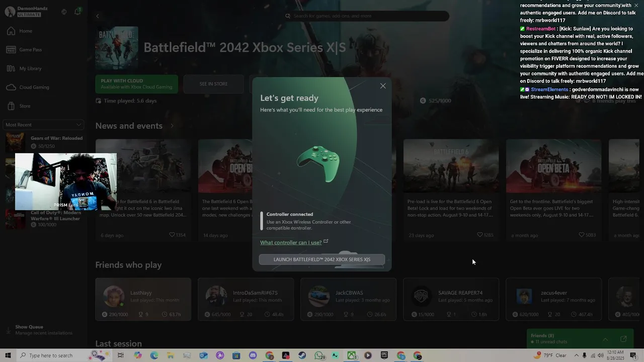This screenshot has width=644, height=362.
Task: Expand News and events chevron
Action: pyautogui.click(x=172, y=126)
